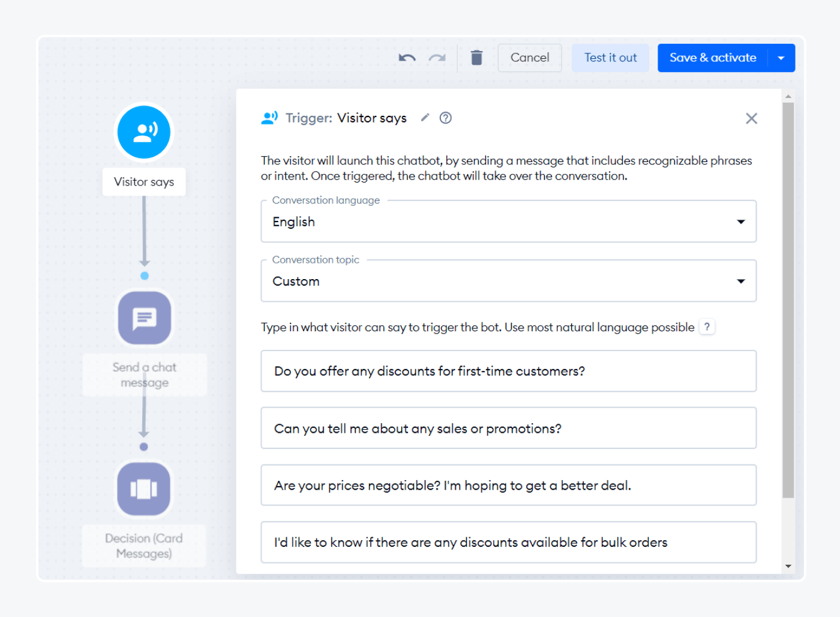The image size is (840, 617).
Task: Open the Conversation language dropdown
Action: (509, 221)
